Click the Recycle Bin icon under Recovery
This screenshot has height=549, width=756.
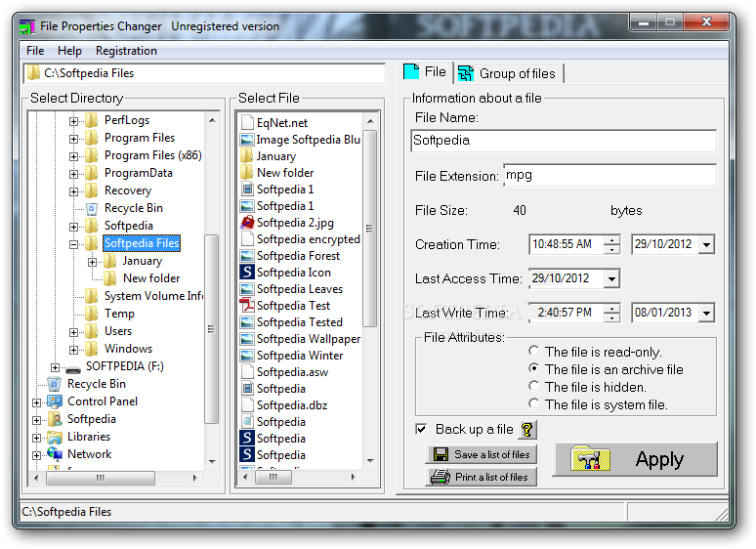point(92,208)
